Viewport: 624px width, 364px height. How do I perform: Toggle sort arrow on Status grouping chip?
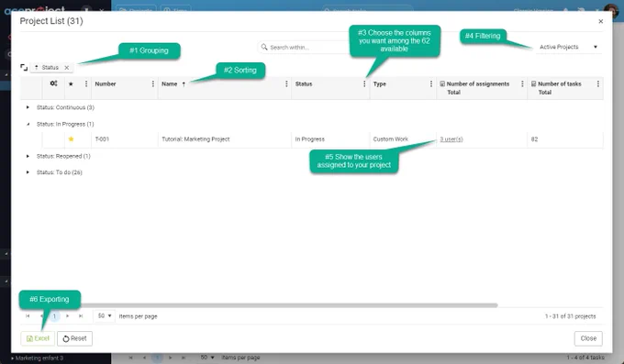point(36,68)
